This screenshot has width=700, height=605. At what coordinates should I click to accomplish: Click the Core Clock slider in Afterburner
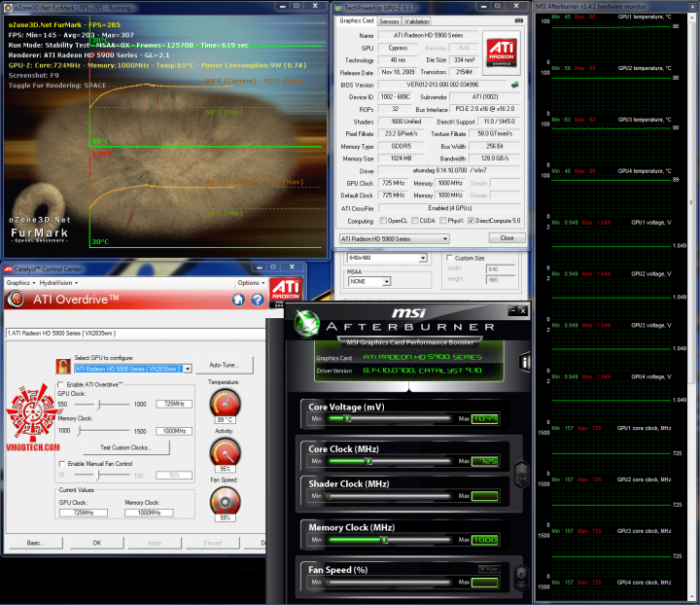coord(388,461)
